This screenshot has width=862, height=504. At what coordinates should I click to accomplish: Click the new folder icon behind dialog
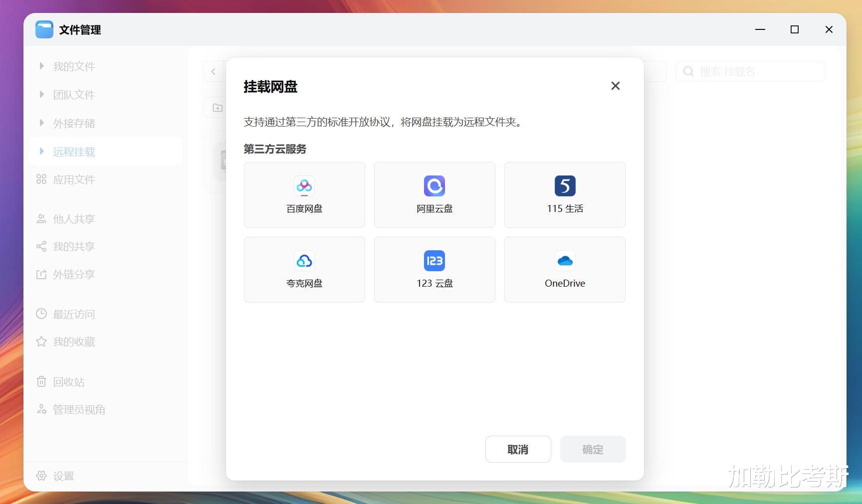point(217,108)
